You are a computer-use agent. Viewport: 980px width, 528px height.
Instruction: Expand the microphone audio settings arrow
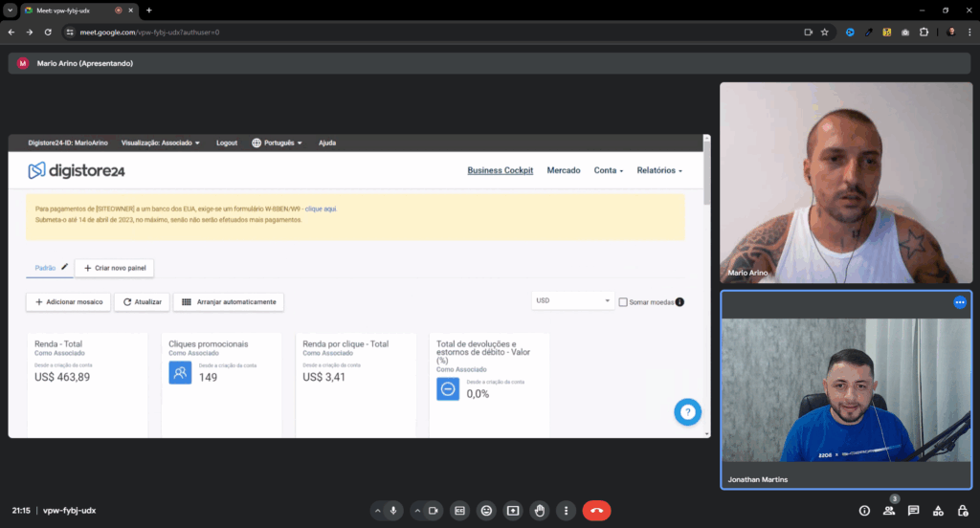(377, 511)
